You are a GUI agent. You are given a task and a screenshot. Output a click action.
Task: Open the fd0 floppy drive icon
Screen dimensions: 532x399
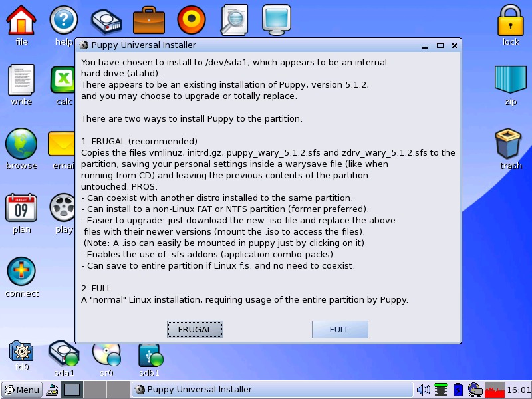(x=21, y=352)
